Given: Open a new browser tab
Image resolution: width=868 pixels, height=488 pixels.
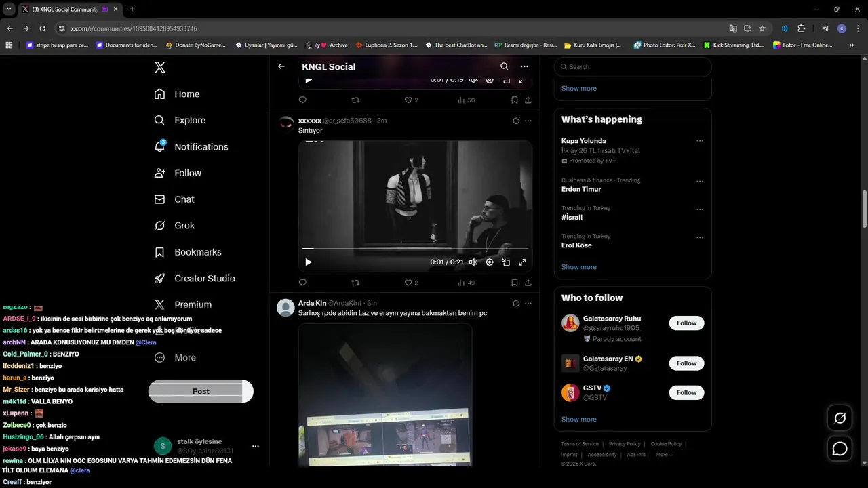Looking at the screenshot, I should (132, 9).
